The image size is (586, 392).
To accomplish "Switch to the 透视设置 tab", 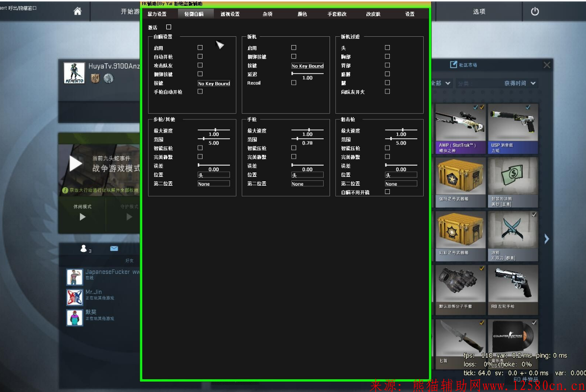I will pos(230,14).
